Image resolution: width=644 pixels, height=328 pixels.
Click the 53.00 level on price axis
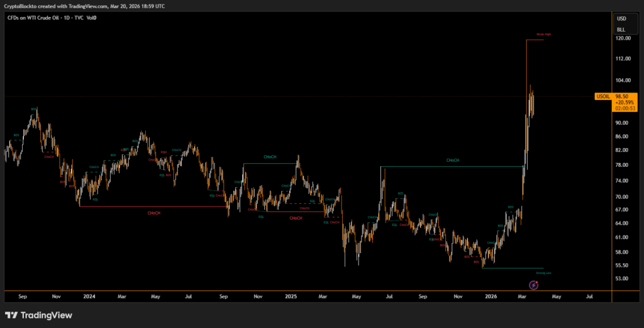click(623, 278)
